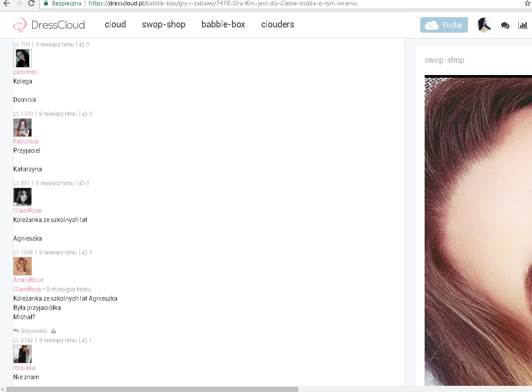Viewport: 532px width, 392px height.
Task: Like rolciaka's post with thumbs-up icon
Action: (85, 340)
